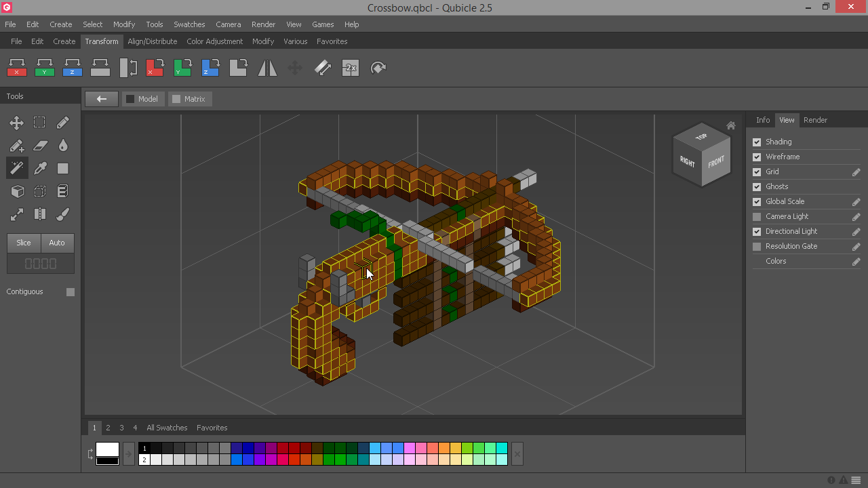This screenshot has height=488, width=868.
Task: Open the Render tab in right panel
Action: coord(815,120)
